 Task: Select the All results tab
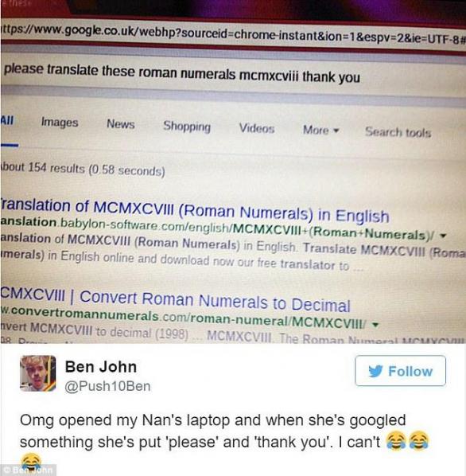(7, 120)
